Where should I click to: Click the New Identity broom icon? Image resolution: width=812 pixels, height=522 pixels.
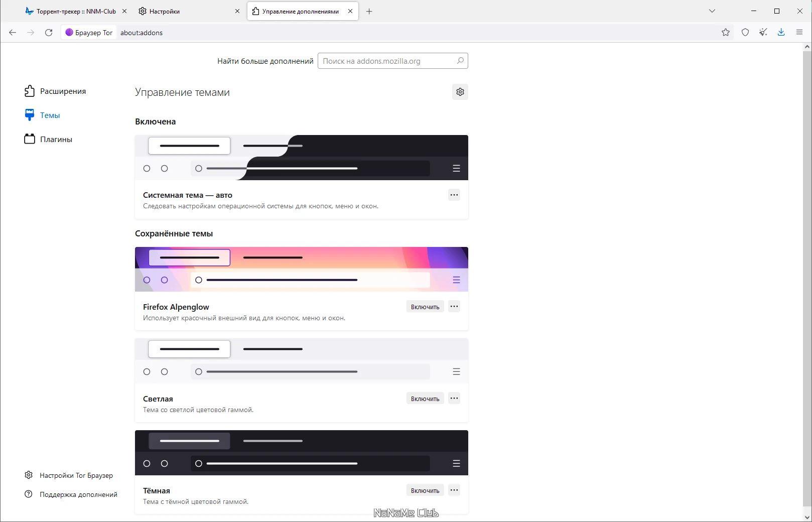coord(763,33)
